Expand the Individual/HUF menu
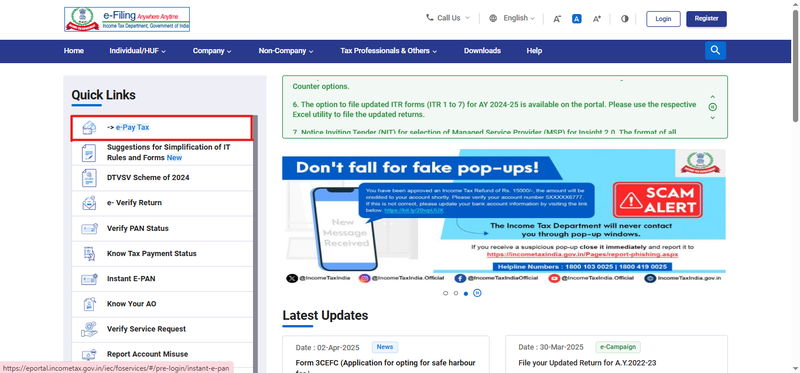800x373 pixels. pyautogui.click(x=138, y=51)
